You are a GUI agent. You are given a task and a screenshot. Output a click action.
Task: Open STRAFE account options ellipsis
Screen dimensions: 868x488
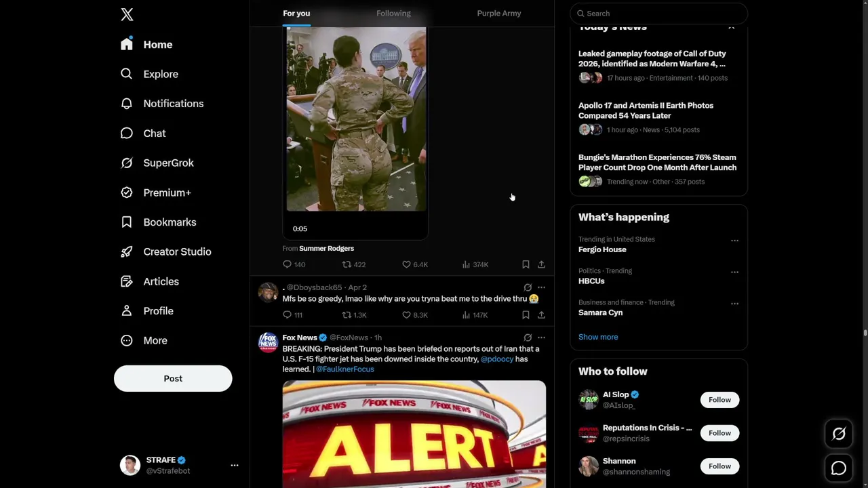(234, 465)
